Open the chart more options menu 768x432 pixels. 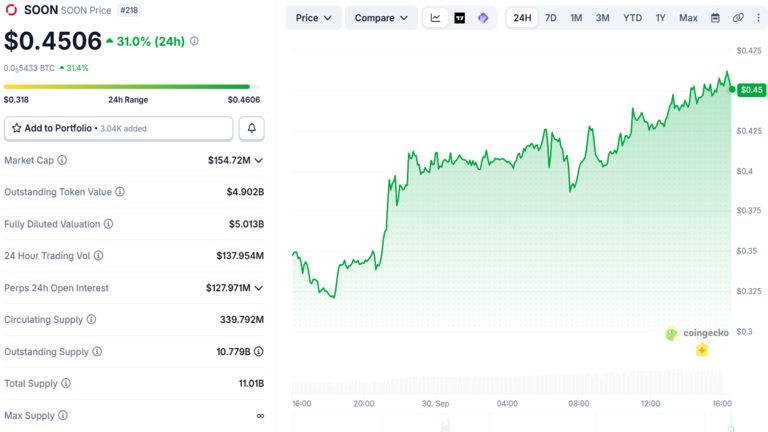[758, 18]
